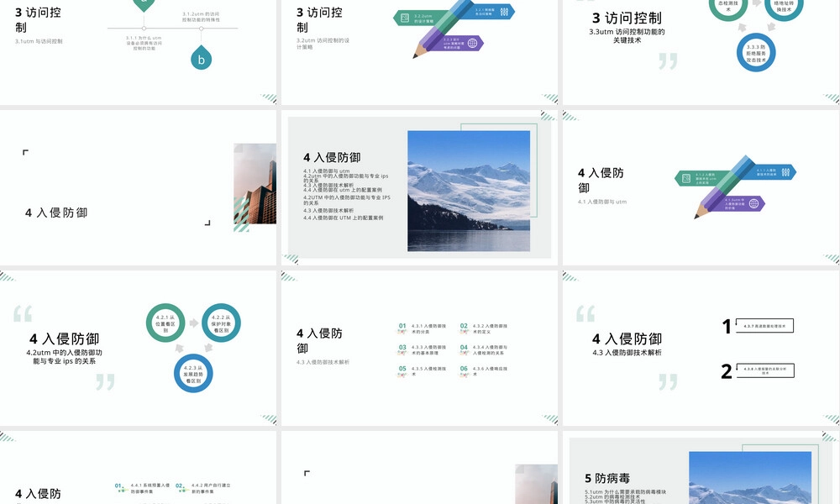Click document icon on green banner in slide 4.1
Screen dimensions: 840x504
(x=686, y=178)
